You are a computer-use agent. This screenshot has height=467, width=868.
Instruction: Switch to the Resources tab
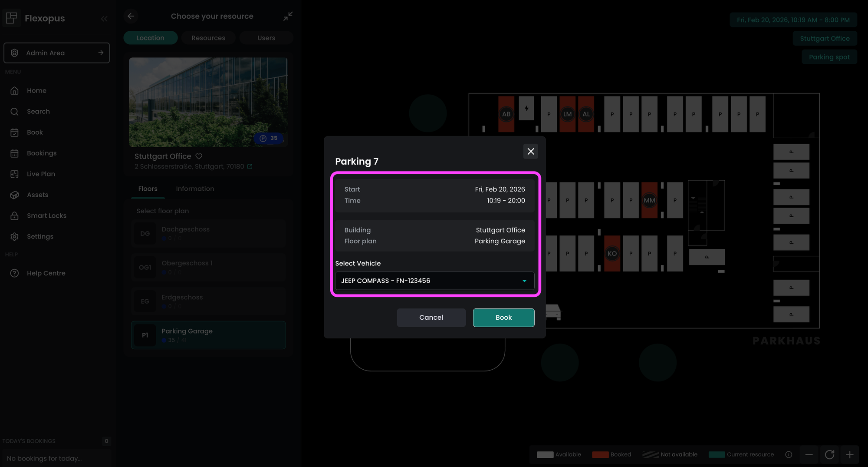(x=208, y=38)
